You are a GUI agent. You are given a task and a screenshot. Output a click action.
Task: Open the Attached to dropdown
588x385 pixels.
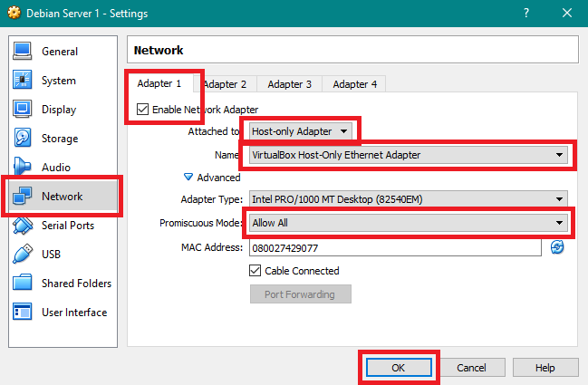point(301,131)
